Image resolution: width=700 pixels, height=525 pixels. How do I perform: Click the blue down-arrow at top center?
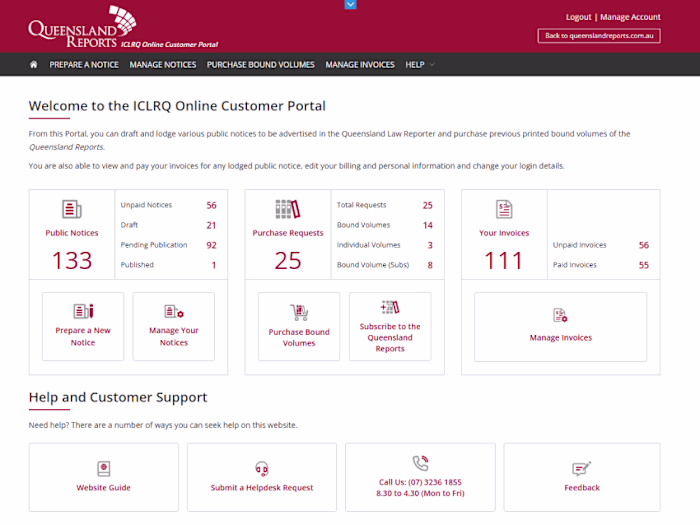coord(350,4)
